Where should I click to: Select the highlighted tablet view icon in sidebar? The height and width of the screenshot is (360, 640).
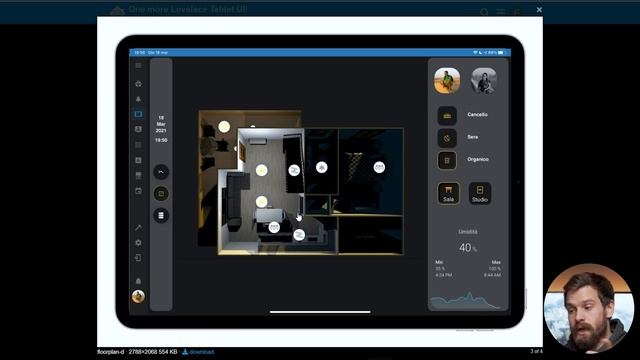138,114
